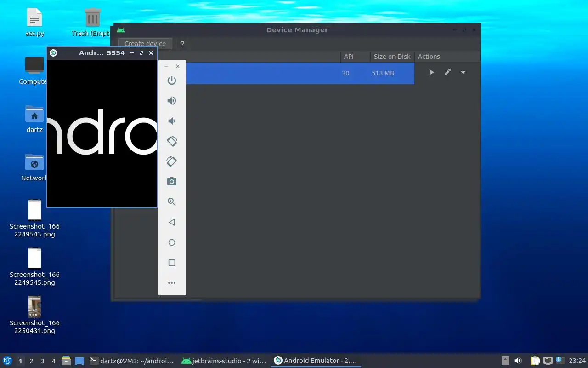Expand the device actions dropdown arrow
Image resolution: width=588 pixels, height=368 pixels.
463,72
